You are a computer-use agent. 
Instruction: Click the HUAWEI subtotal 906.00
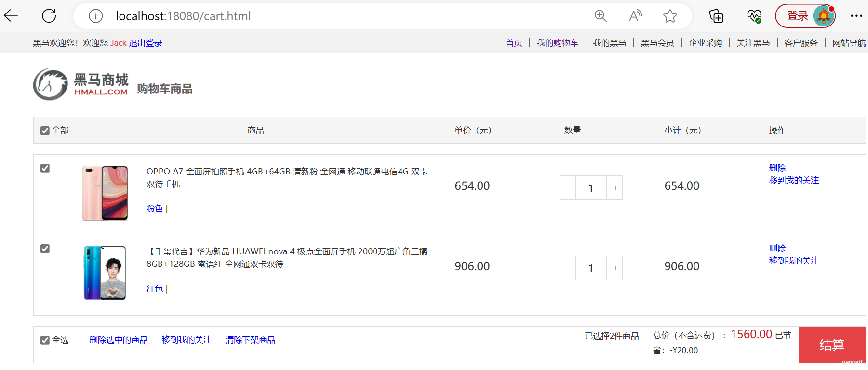tap(682, 266)
